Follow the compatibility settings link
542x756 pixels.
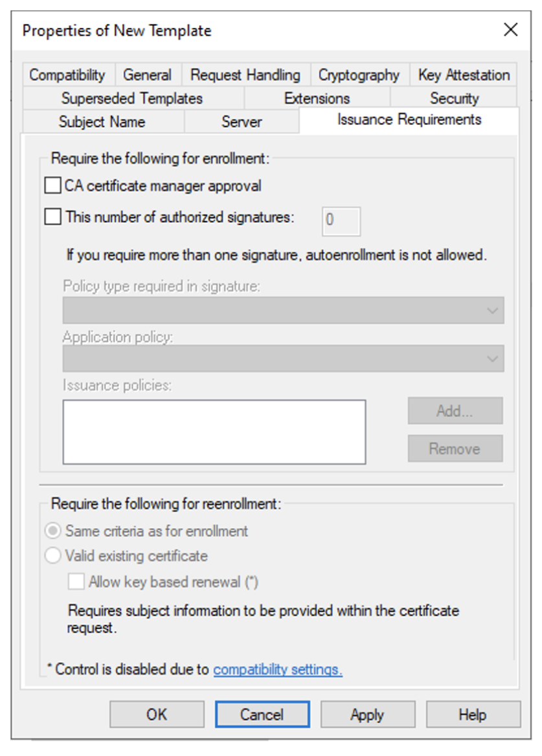click(278, 669)
